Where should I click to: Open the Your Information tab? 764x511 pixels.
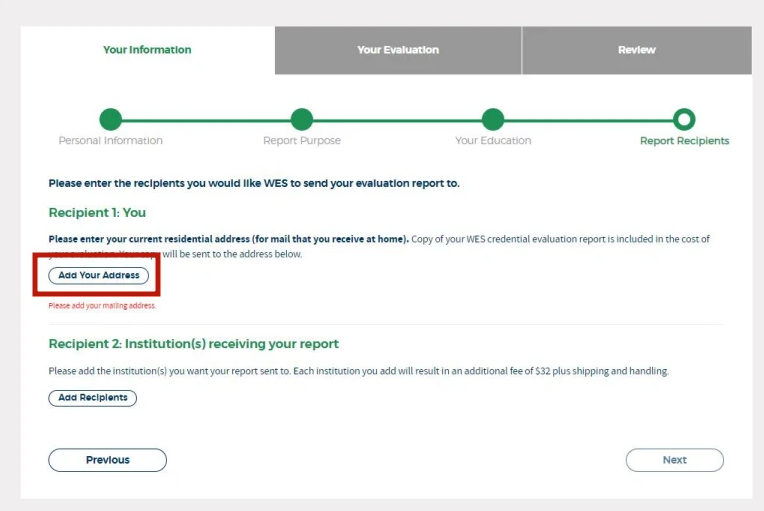click(147, 50)
